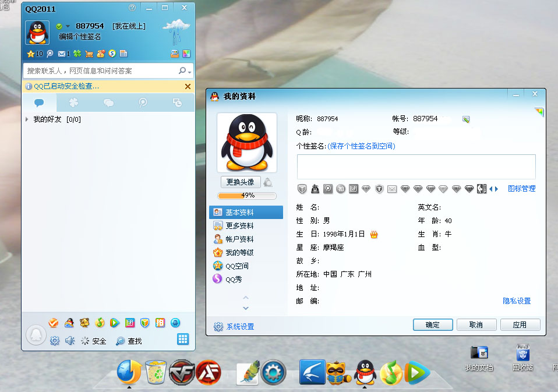Toggle the sound speaker icon
The height and width of the screenshot is (392, 558).
click(70, 341)
